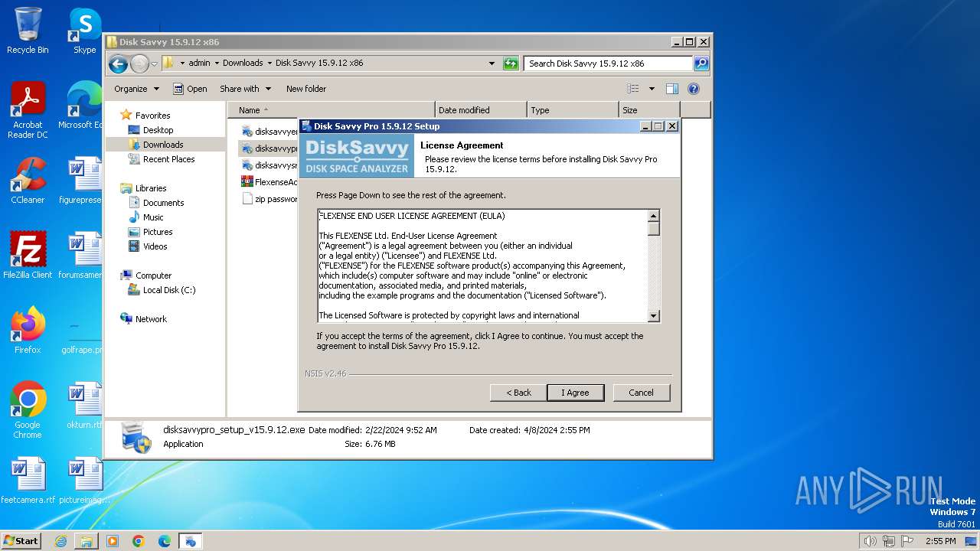Select the Firefox desktop icon

[x=28, y=330]
